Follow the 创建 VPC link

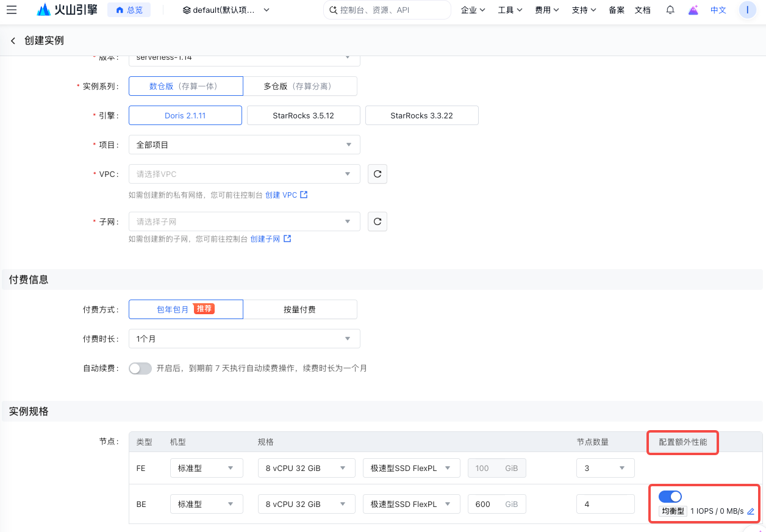click(281, 195)
